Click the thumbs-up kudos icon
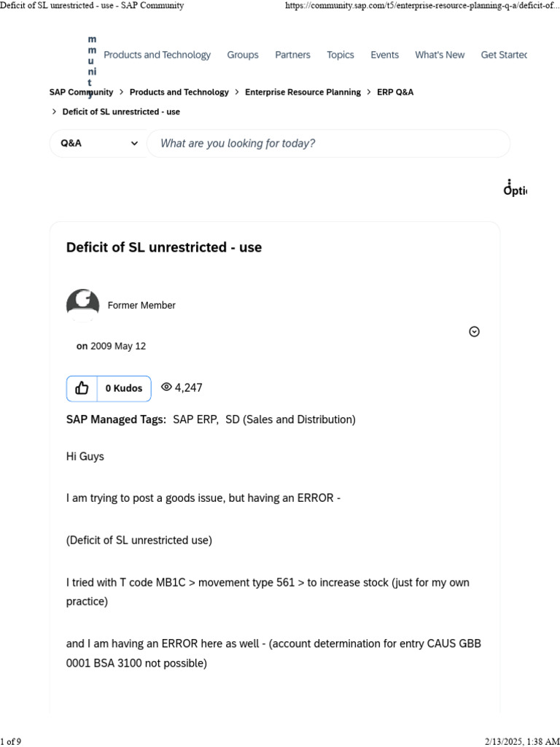Screen dimensions: 560x747 coord(82,389)
